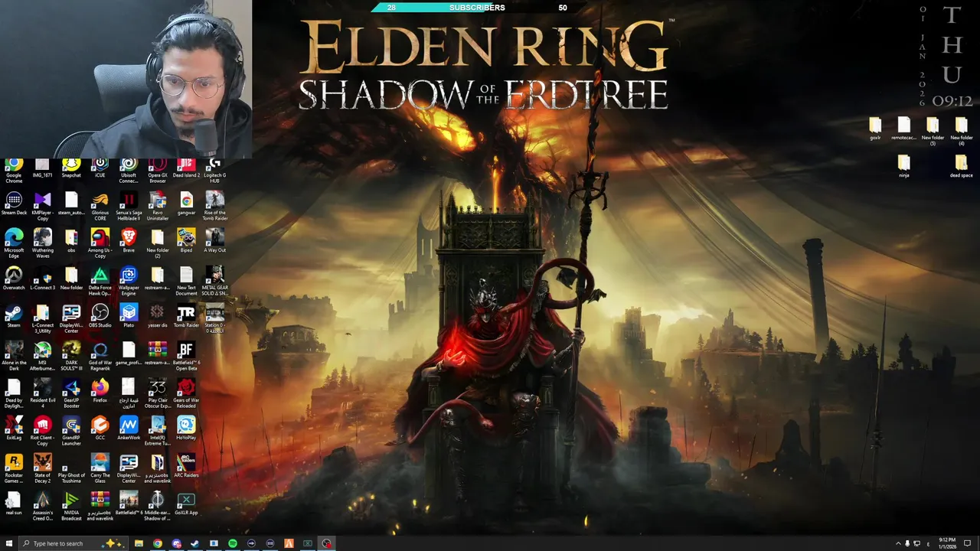Viewport: 980px width, 551px height.
Task: Select the Opera GX Browser shortcut
Action: point(158,171)
